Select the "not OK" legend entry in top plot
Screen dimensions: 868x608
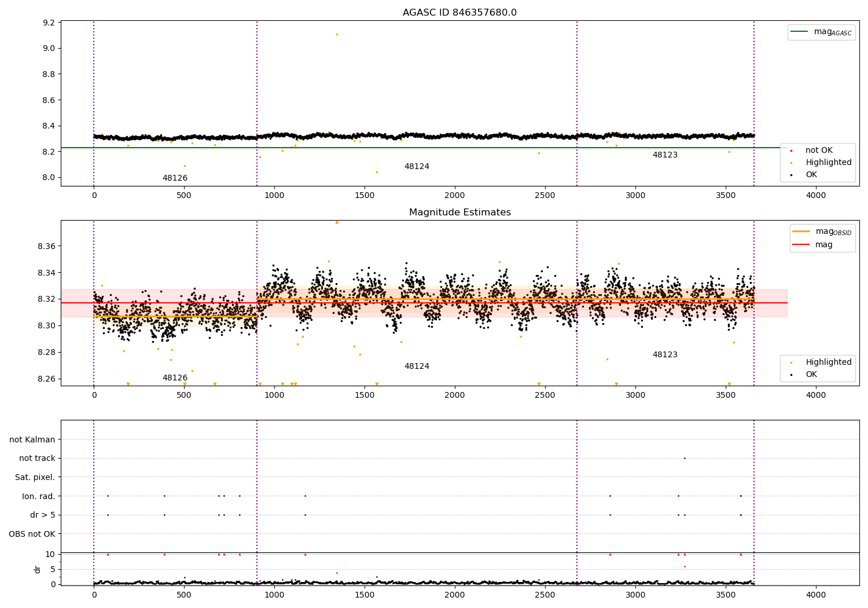[819, 150]
